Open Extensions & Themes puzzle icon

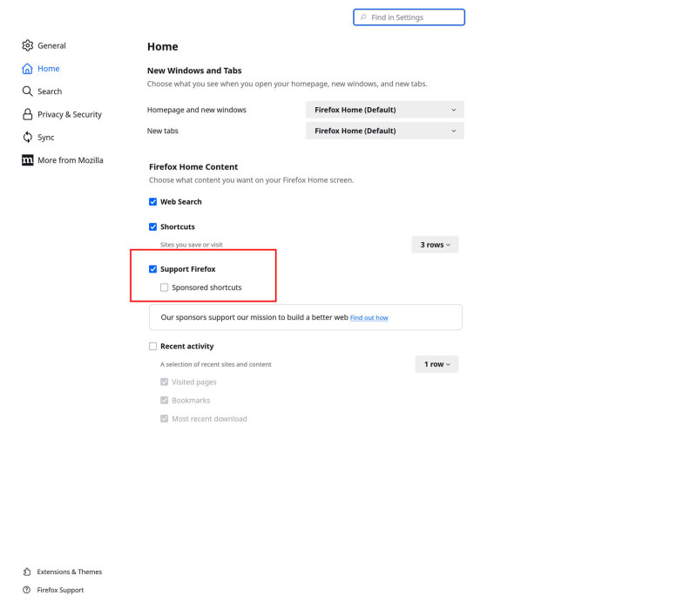click(27, 572)
